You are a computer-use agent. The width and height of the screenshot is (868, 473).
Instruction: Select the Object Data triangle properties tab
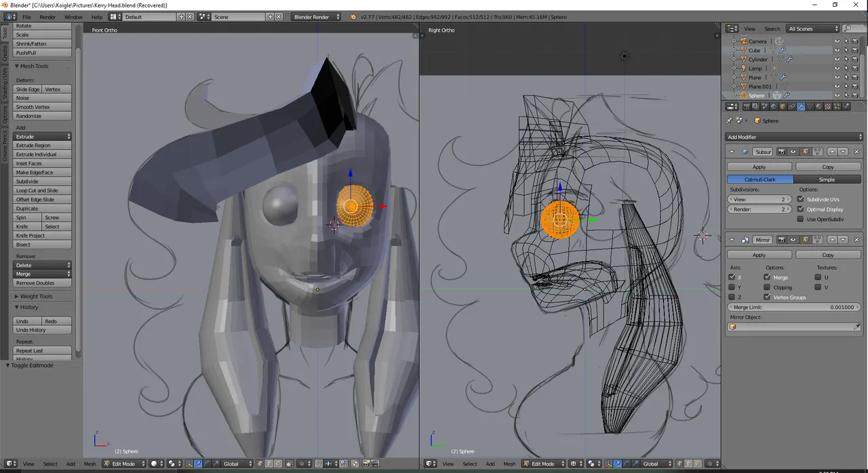[x=810, y=106]
